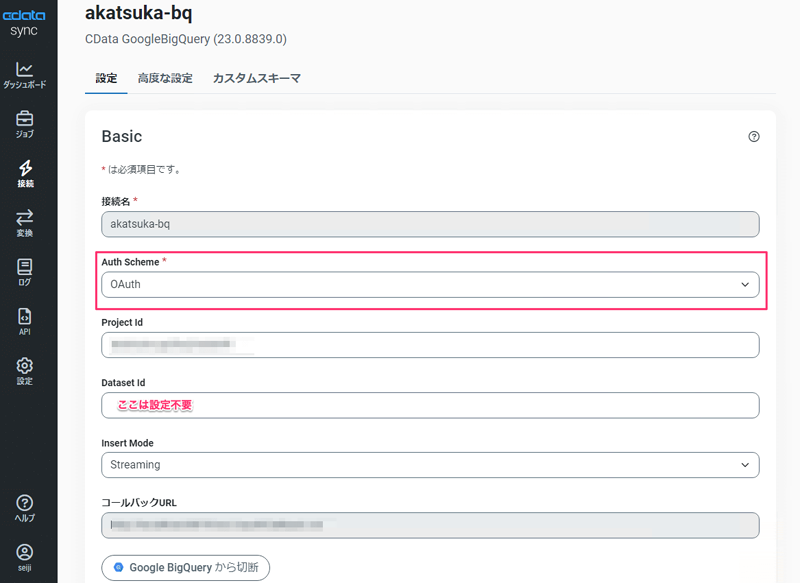Click the 接続名 field containing akatsuka-bq

tap(430, 224)
